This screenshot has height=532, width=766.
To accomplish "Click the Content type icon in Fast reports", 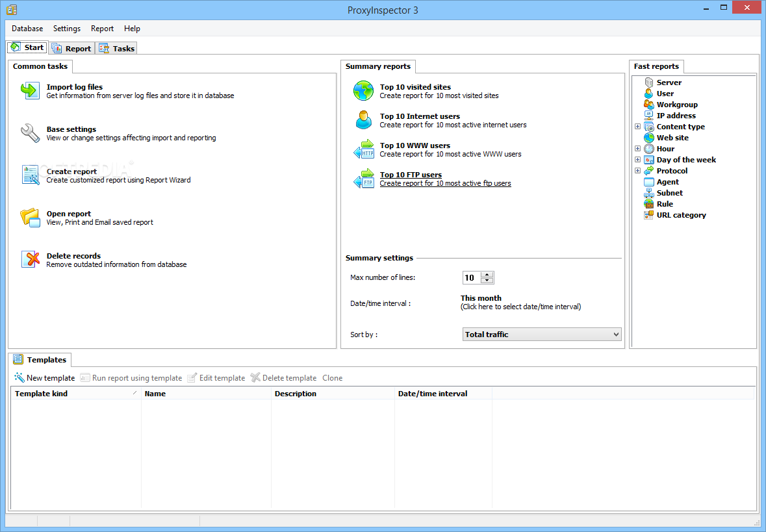I will coord(649,127).
